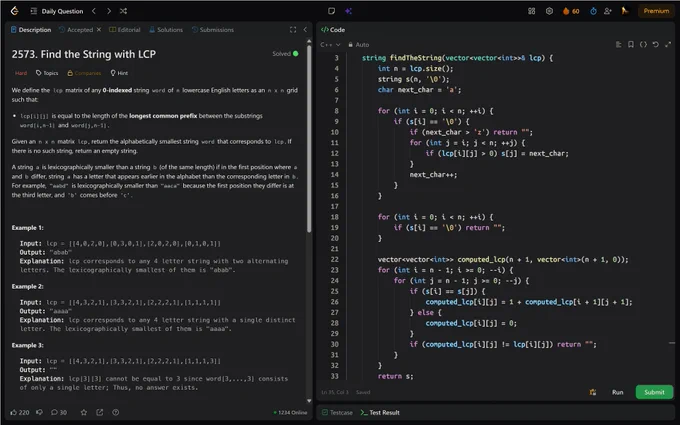680x425 pixels.
Task: Click the Example 3 heading
Action: 27,345
